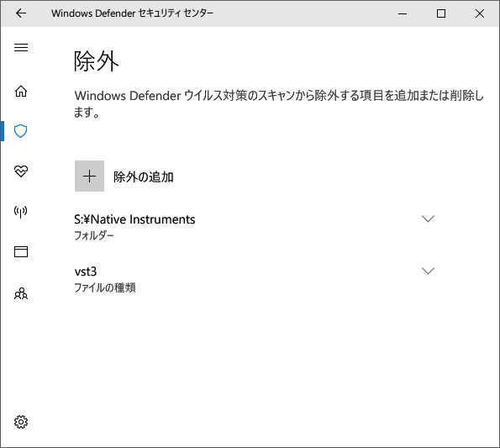Select the shield Virus protection icon
This screenshot has width=500, height=448.
[x=21, y=131]
